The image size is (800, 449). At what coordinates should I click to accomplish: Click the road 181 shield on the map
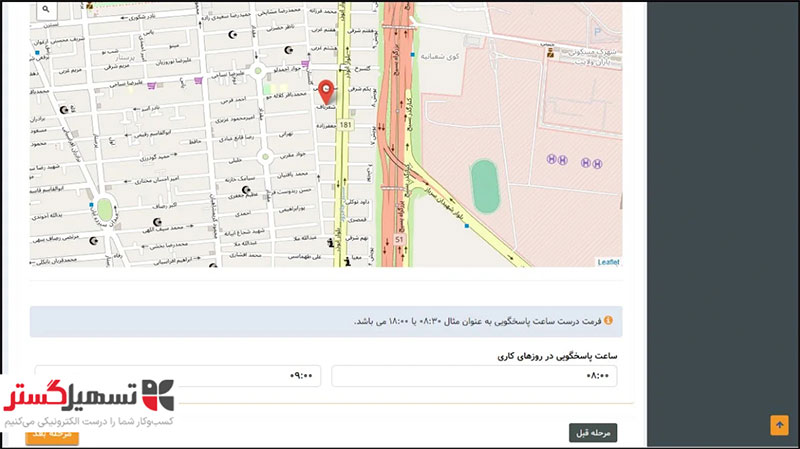[345, 125]
